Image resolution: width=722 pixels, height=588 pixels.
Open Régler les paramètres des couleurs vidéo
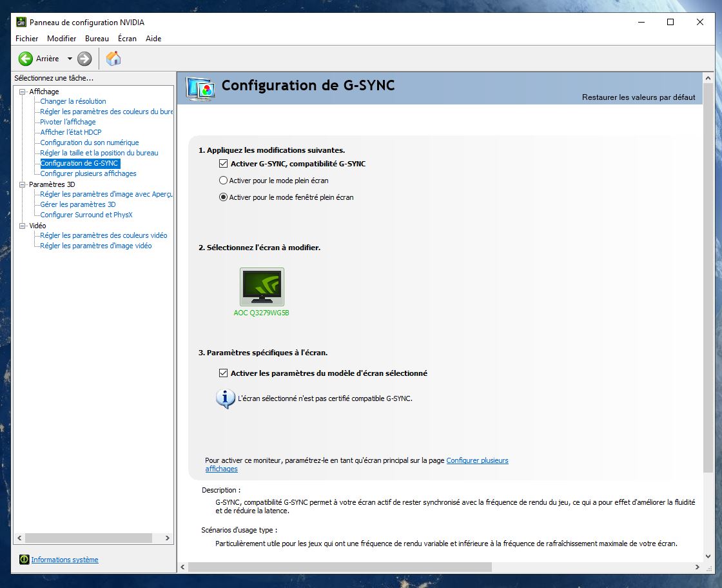click(104, 235)
